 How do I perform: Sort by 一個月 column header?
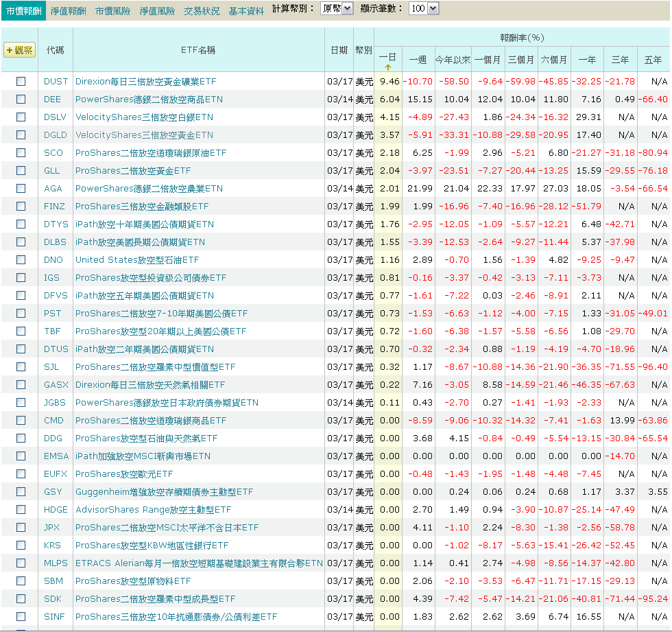488,60
